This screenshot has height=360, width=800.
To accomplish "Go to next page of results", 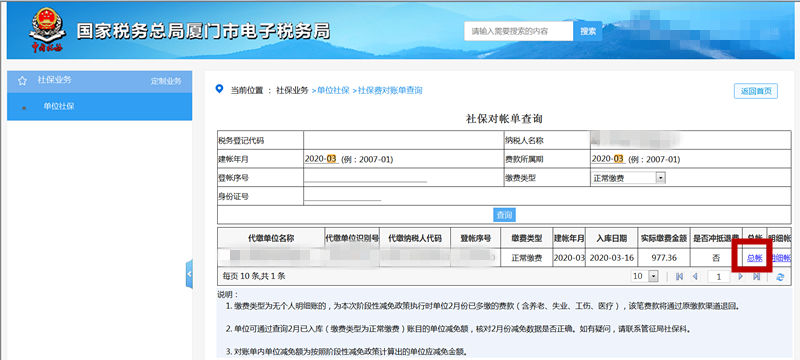I will pyautogui.click(x=740, y=276).
